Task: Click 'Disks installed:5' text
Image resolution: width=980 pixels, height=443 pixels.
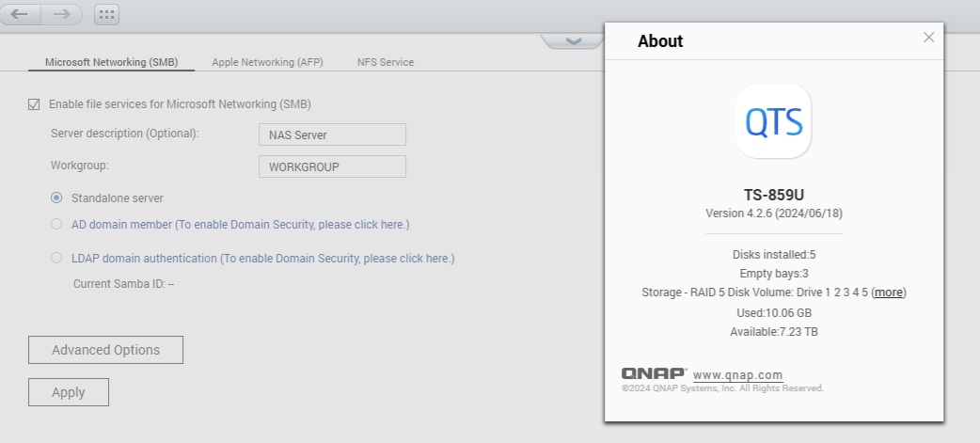Action: [x=774, y=255]
